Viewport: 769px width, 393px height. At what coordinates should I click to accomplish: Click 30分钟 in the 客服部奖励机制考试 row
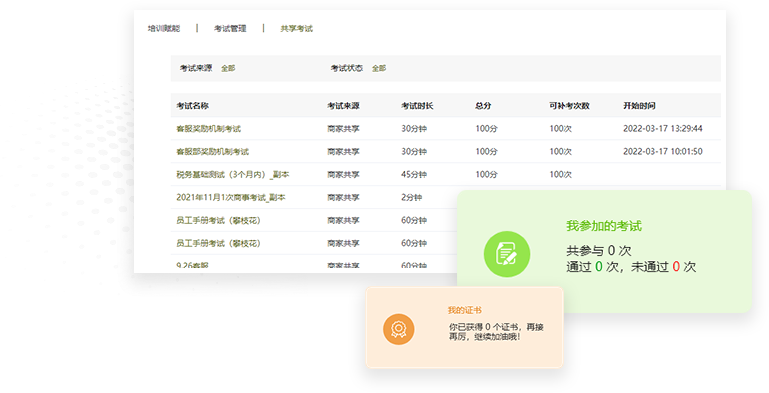(x=414, y=152)
